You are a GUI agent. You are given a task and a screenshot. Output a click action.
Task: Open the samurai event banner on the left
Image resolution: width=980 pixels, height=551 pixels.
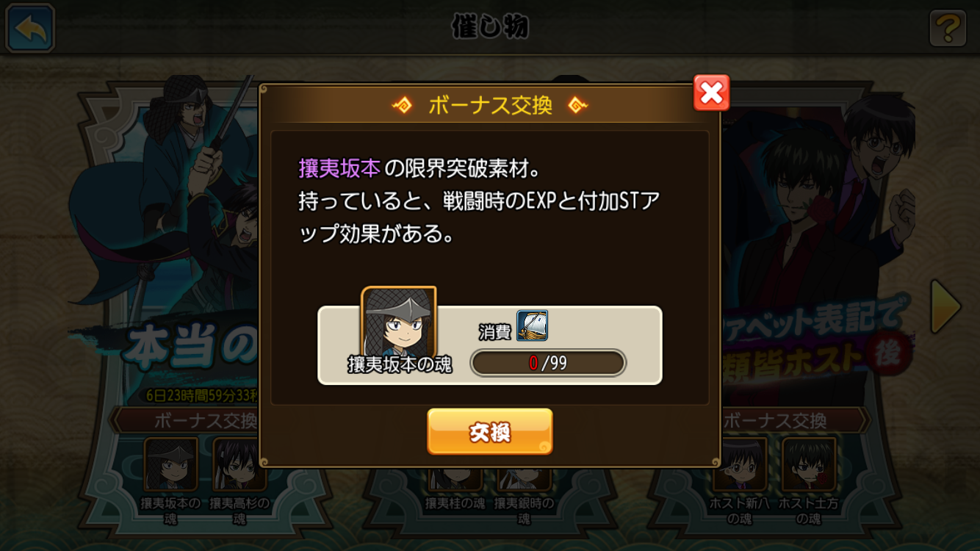coord(165,242)
